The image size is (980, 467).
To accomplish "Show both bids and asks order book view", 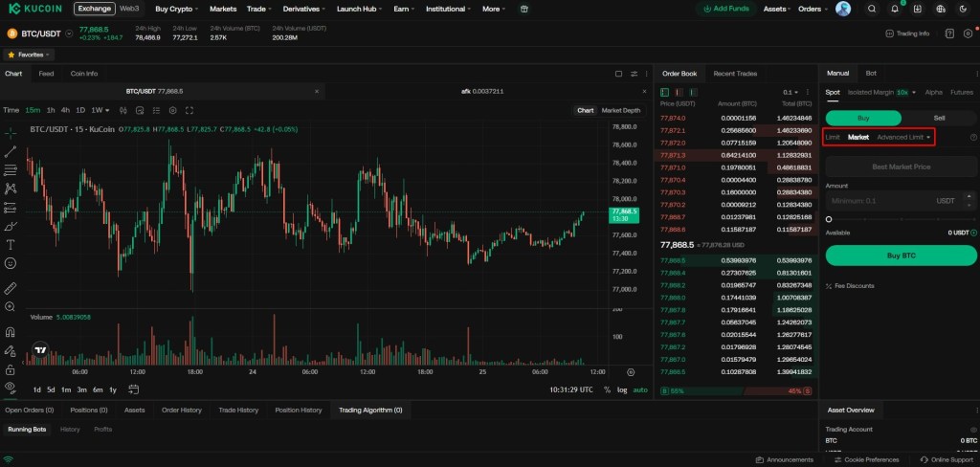I will [x=664, y=92].
